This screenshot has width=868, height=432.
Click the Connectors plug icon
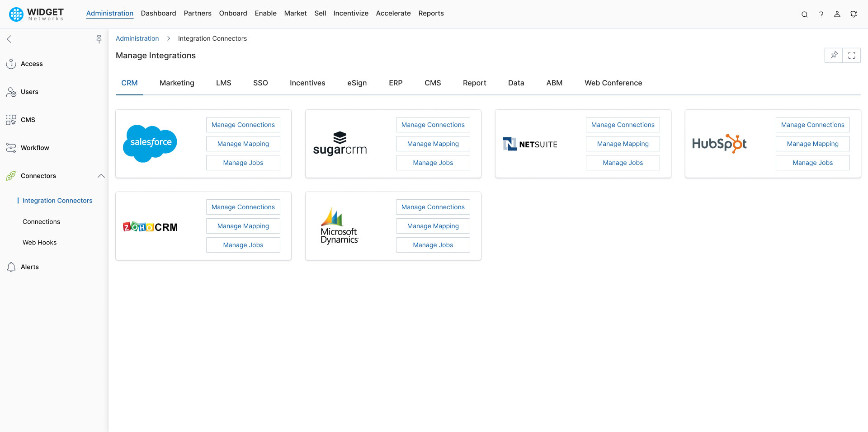pos(11,176)
